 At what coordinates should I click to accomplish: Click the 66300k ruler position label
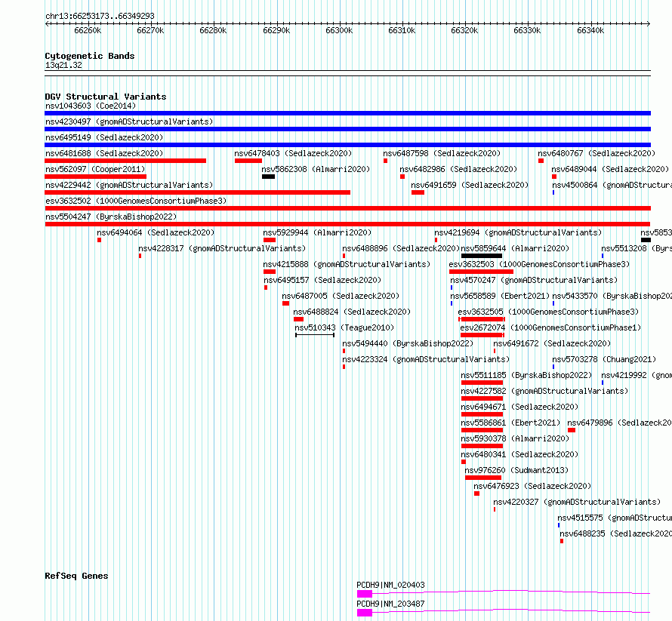[x=339, y=30]
